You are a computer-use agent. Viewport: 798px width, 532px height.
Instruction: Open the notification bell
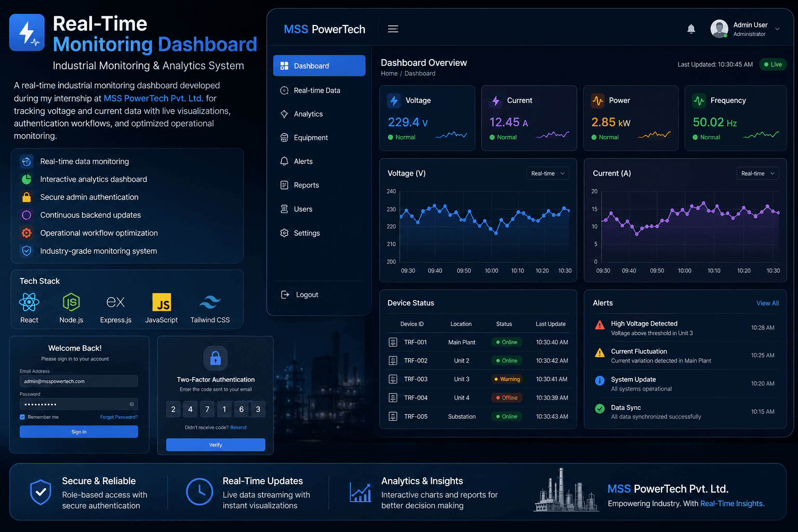click(x=691, y=29)
